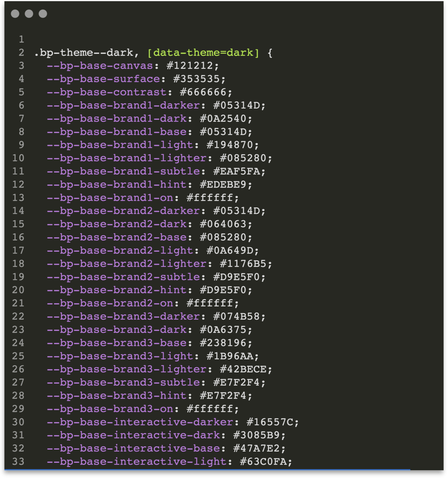
Task: Click the --bp-base-brand2-base property
Action: click(x=117, y=237)
